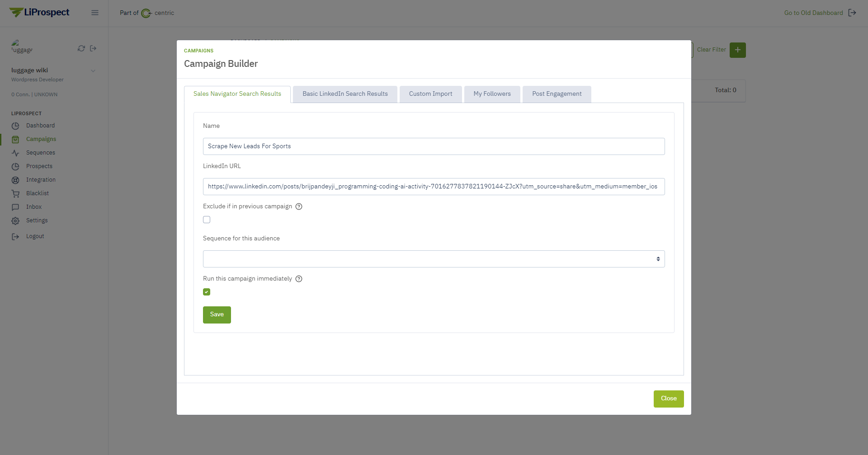Click the Dashboard pie-chart icon
868x455 pixels.
(15, 126)
